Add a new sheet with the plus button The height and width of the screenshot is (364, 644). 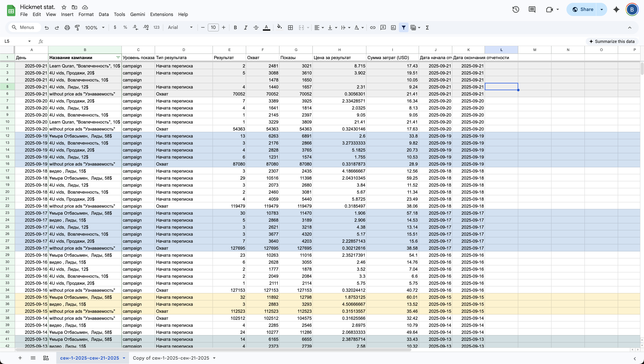[20, 358]
